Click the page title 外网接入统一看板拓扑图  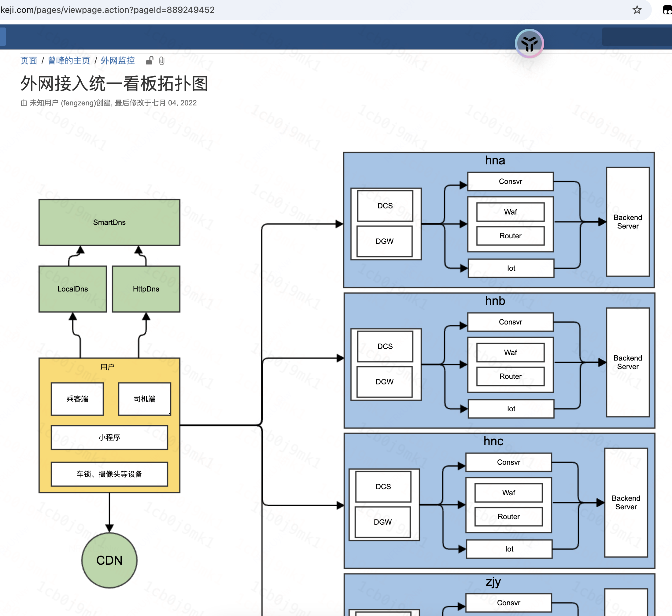[114, 83]
